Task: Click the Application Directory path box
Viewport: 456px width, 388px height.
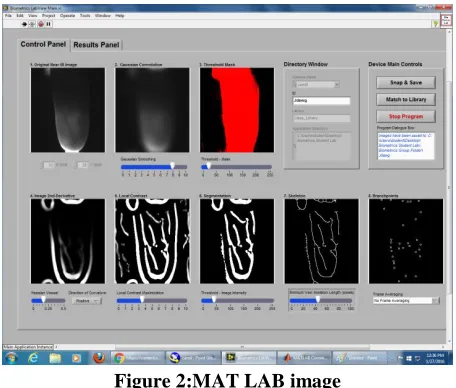Action: coord(321,146)
